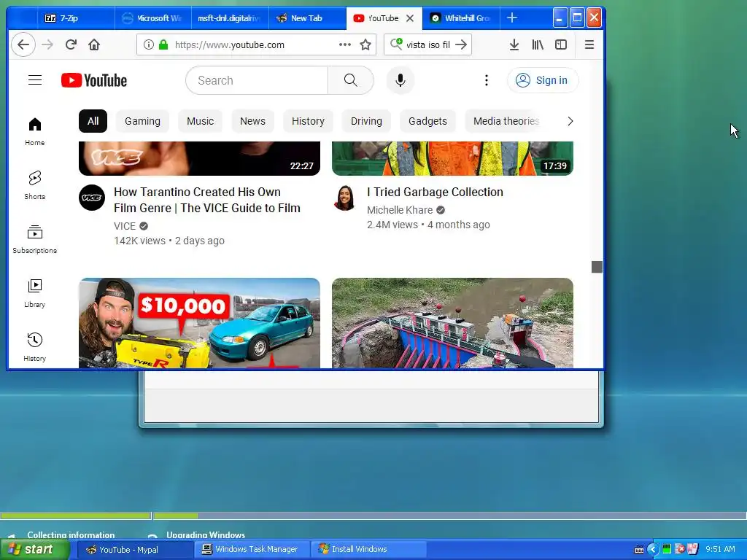Select the All category chip
This screenshot has width=747, height=560.
[93, 121]
